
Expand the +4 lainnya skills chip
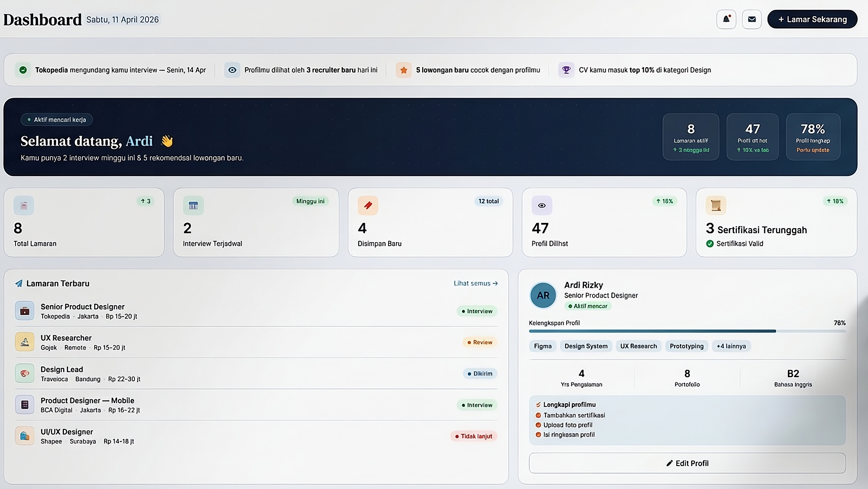(731, 346)
